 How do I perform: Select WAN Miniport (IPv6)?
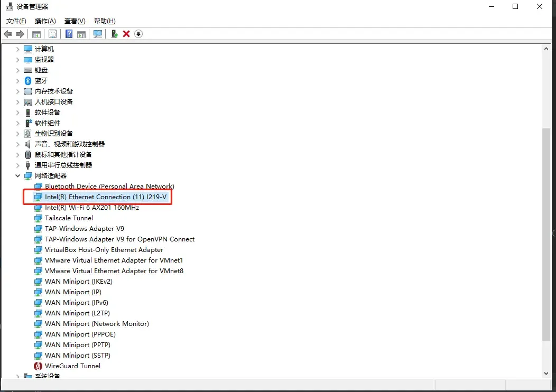pos(77,303)
